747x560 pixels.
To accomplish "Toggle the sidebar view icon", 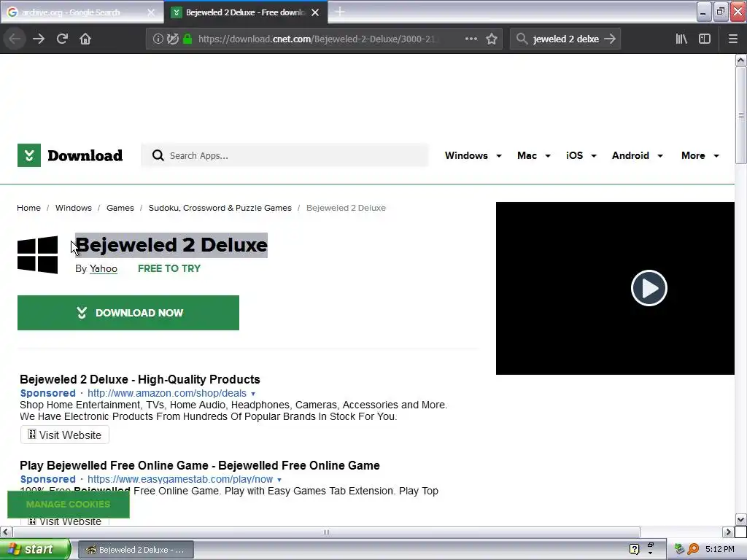I will [x=705, y=39].
